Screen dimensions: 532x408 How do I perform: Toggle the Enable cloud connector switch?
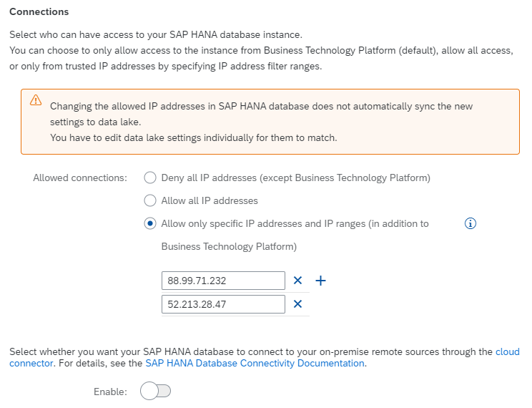click(156, 392)
